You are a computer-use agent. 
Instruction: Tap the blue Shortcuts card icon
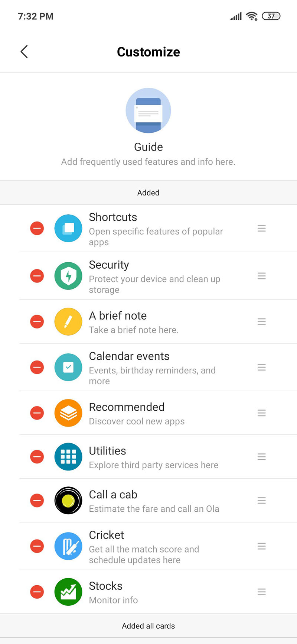pyautogui.click(x=68, y=228)
